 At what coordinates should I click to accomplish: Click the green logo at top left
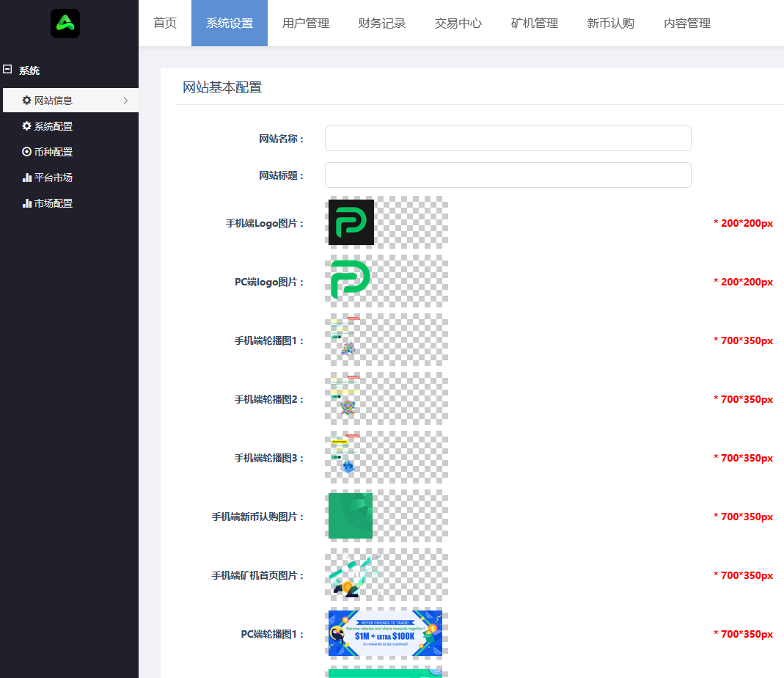(65, 23)
